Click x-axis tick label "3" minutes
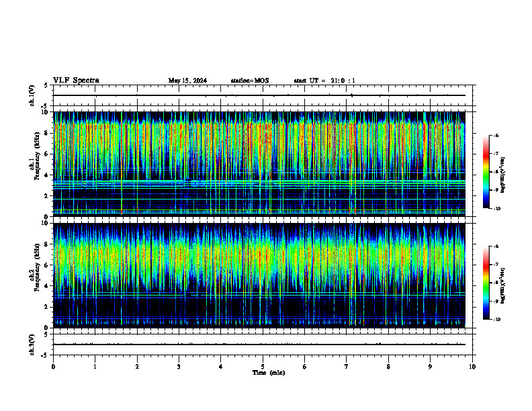532x411 pixels. pos(179,367)
